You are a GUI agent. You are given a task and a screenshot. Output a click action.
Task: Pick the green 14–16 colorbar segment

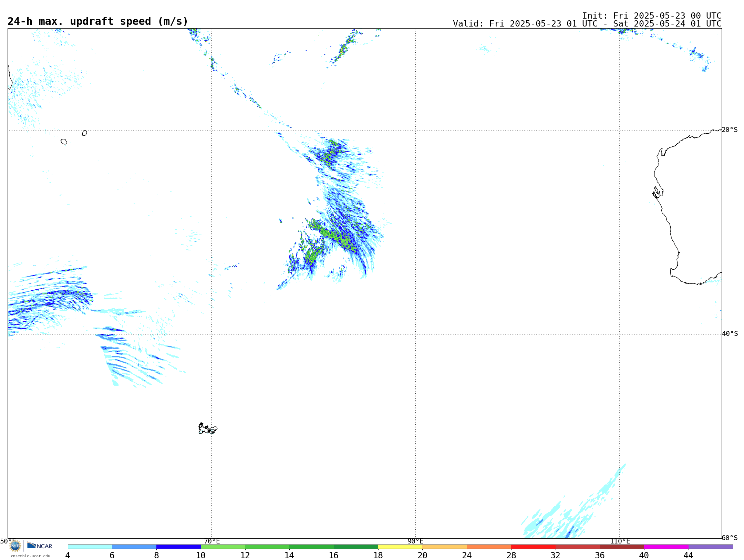pyautogui.click(x=312, y=547)
